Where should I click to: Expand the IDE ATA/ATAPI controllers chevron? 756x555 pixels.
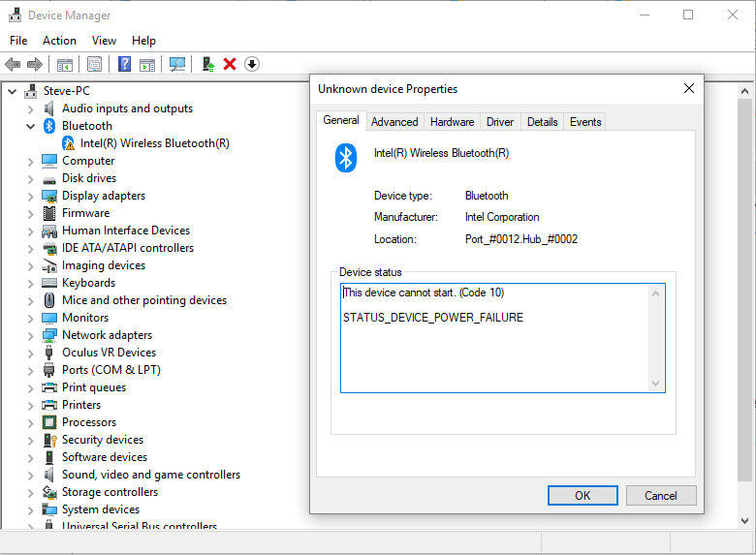30,249
